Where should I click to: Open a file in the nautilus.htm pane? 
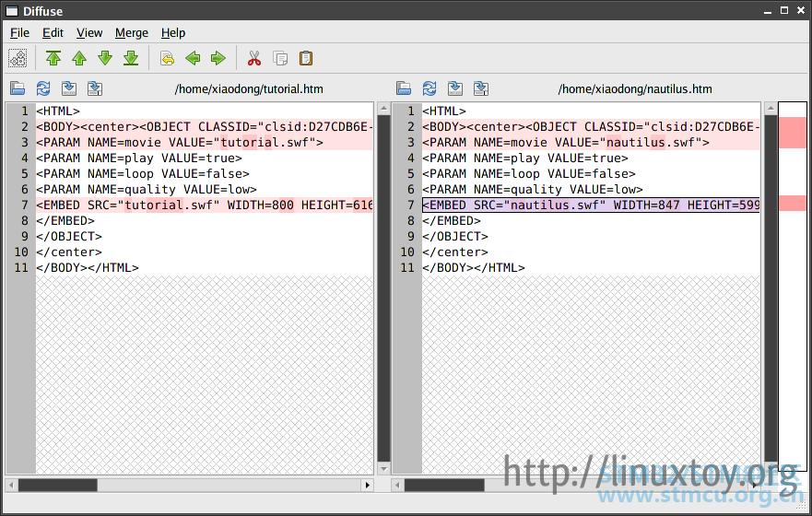[x=404, y=88]
